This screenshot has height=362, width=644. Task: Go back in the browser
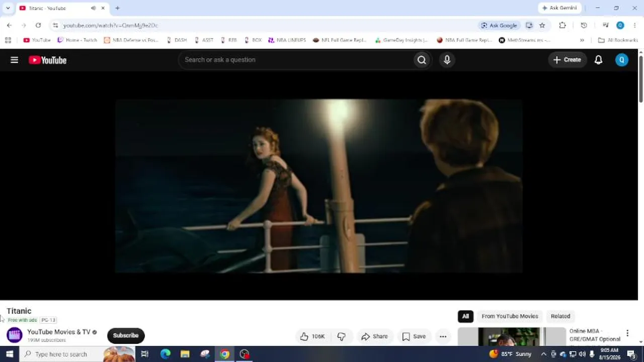coord(9,25)
